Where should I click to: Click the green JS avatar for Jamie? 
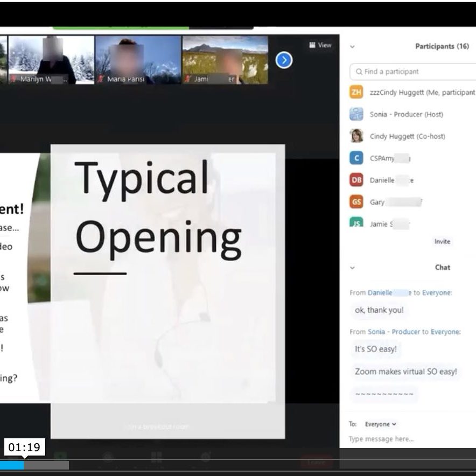356,223
